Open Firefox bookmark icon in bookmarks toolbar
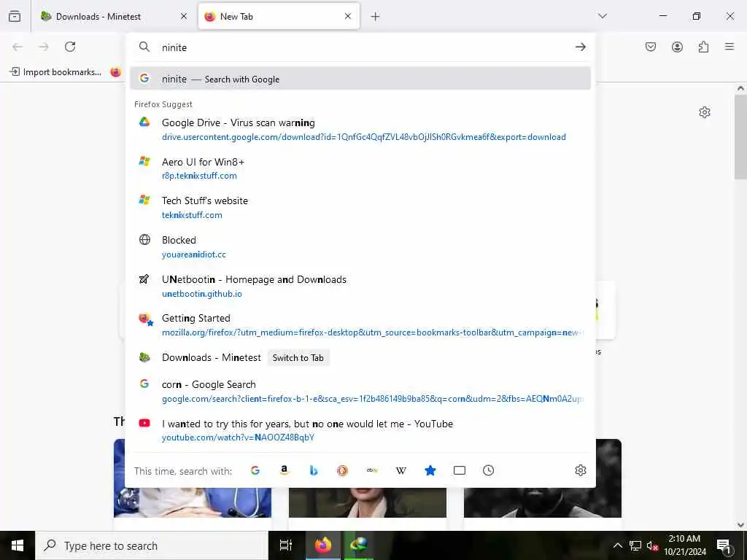This screenshot has width=747, height=560. click(x=115, y=72)
